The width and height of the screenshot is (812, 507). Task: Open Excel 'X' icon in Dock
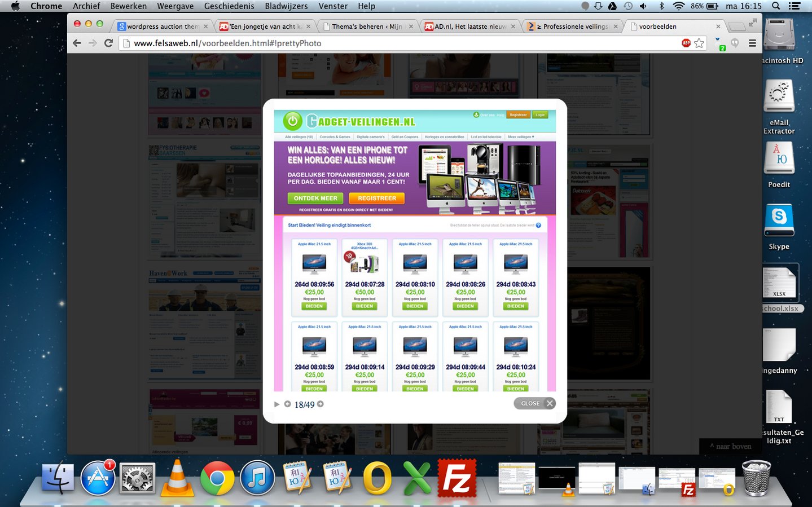point(417,478)
